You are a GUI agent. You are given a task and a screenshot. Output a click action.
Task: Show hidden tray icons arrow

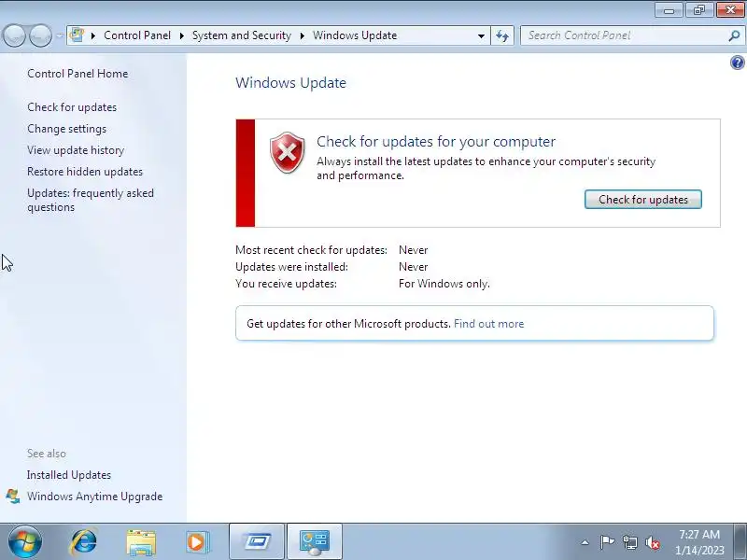[585, 542]
